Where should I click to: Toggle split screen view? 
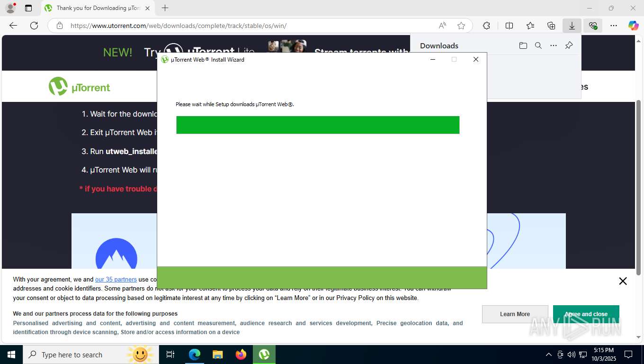pyautogui.click(x=509, y=26)
